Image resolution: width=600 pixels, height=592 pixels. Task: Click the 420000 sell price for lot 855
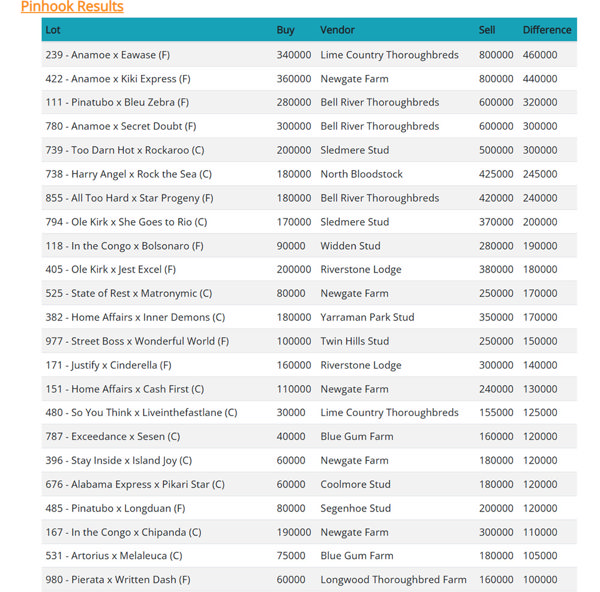[496, 198]
